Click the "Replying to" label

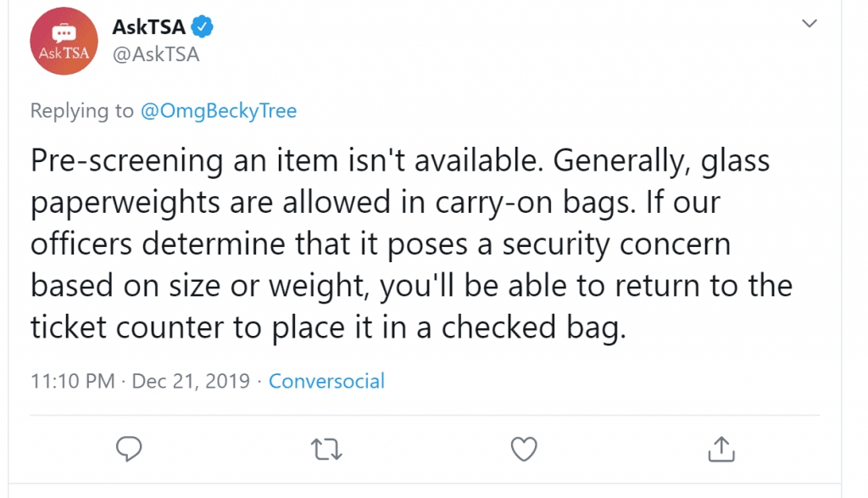82,111
